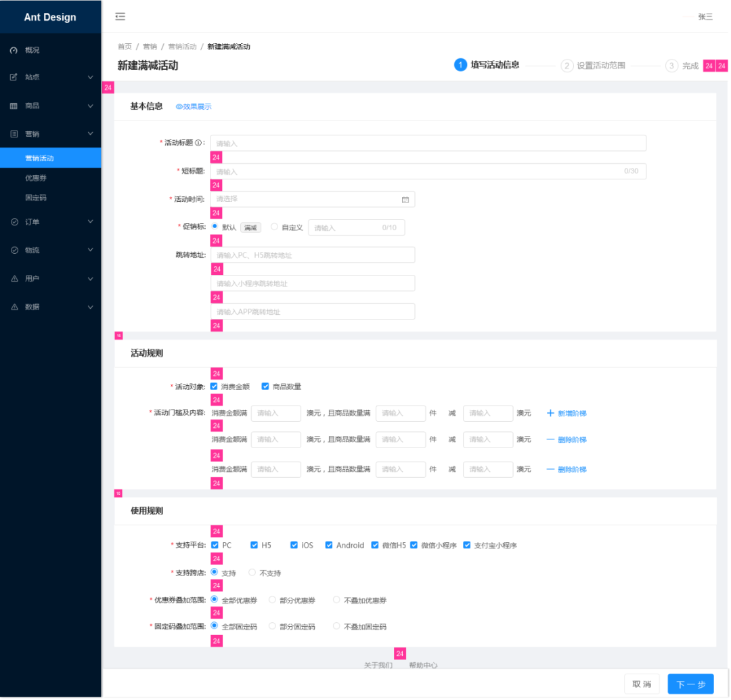Focus the 短标题 input field
The height and width of the screenshot is (700, 731).
coord(428,171)
